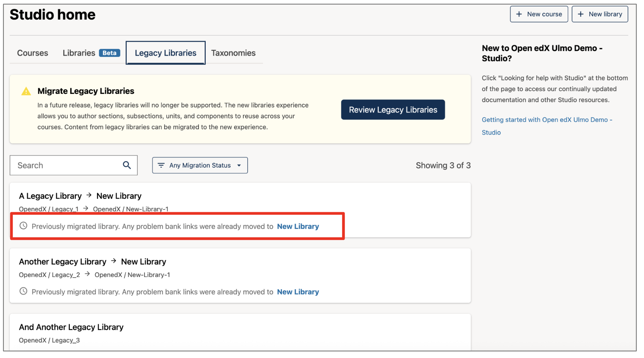Click the plus icon on New course
Image resolution: width=644 pixels, height=358 pixels.
click(518, 14)
